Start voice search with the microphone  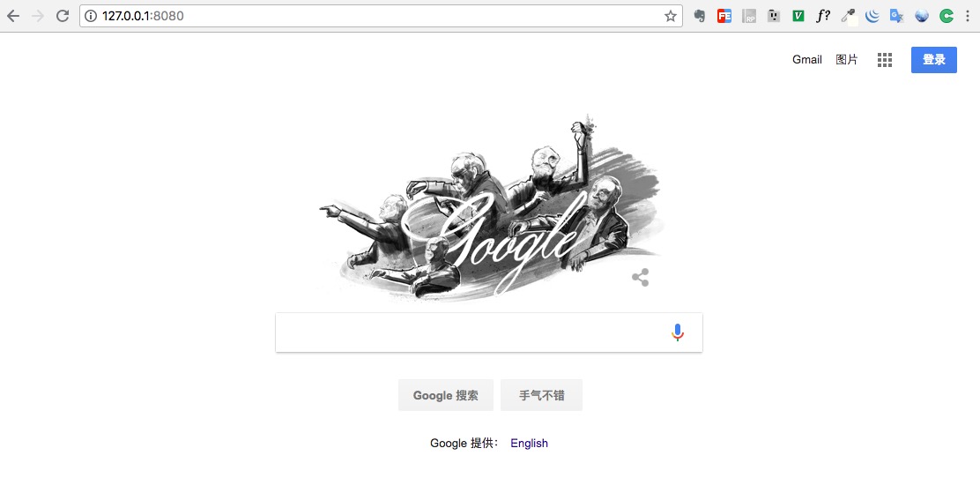(x=678, y=332)
